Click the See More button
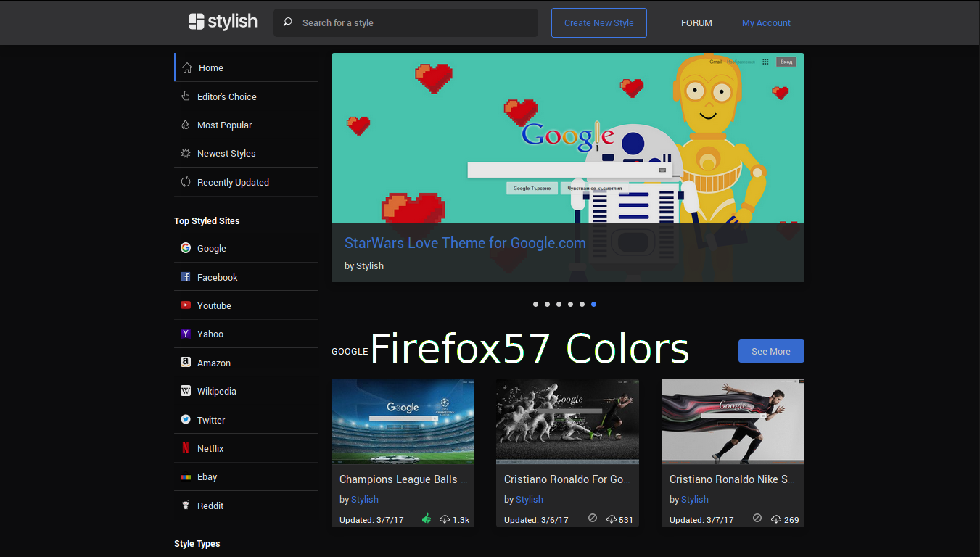This screenshot has width=980, height=557. 771,351
